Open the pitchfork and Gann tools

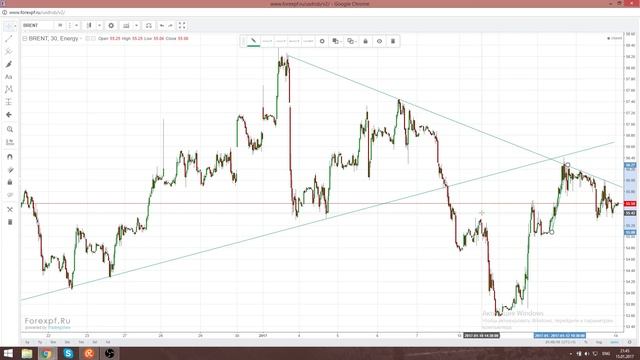(9, 51)
